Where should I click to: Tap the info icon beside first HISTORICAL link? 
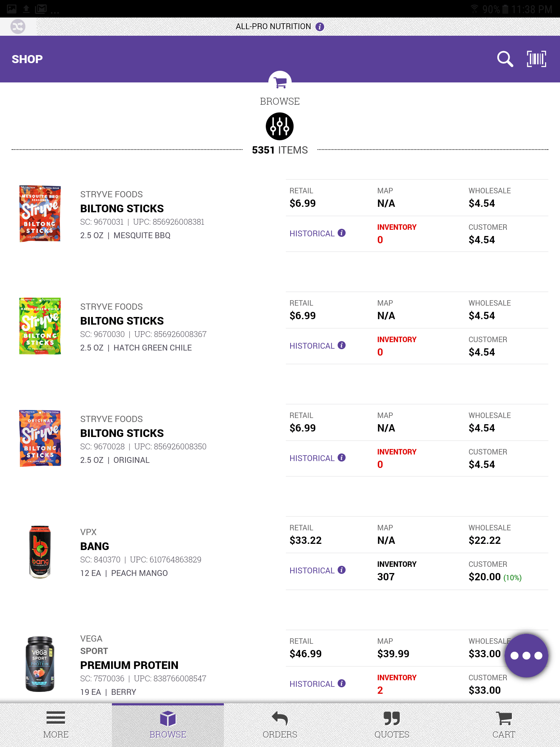[341, 233]
